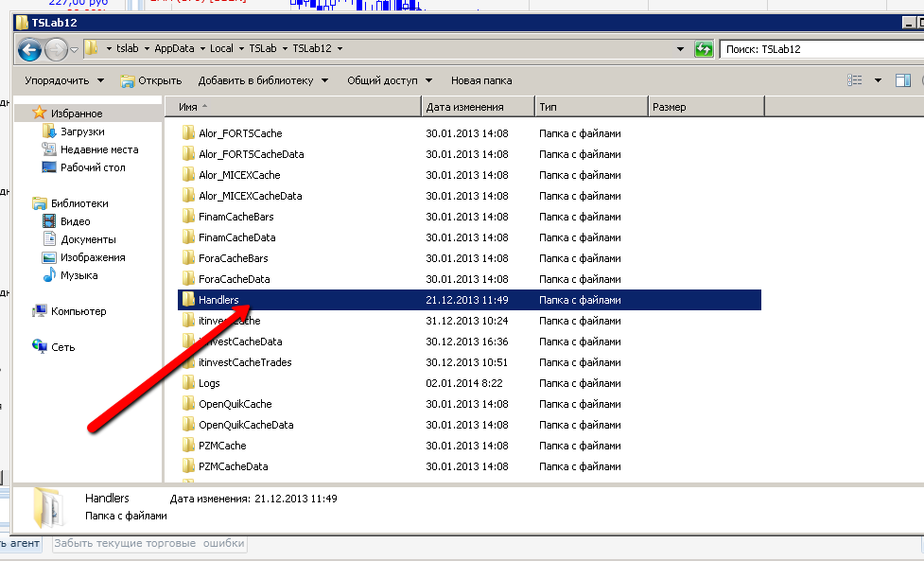Click the 'Открыть' toolbar button
Screen dimensions: 924x561
(151, 80)
